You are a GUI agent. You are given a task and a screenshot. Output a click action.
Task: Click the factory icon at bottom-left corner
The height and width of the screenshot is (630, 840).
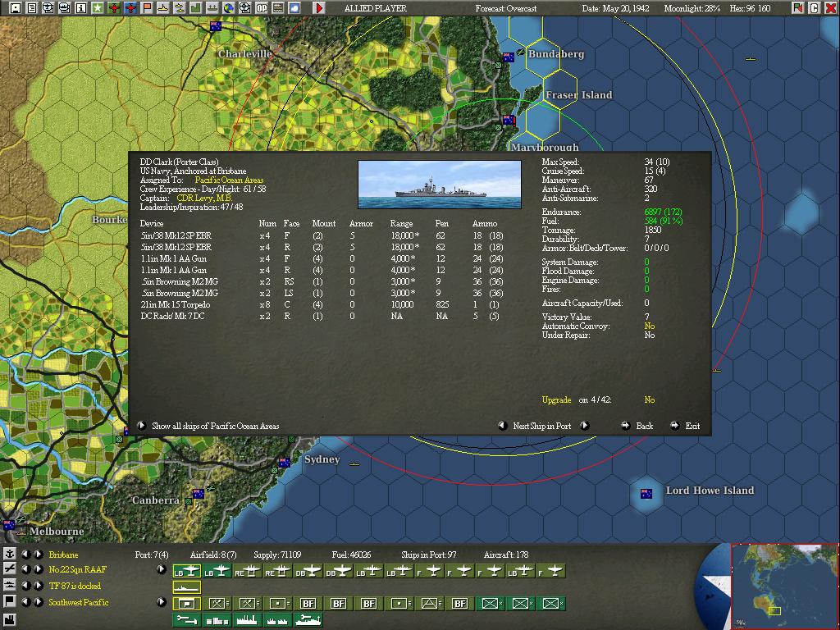pos(10,620)
